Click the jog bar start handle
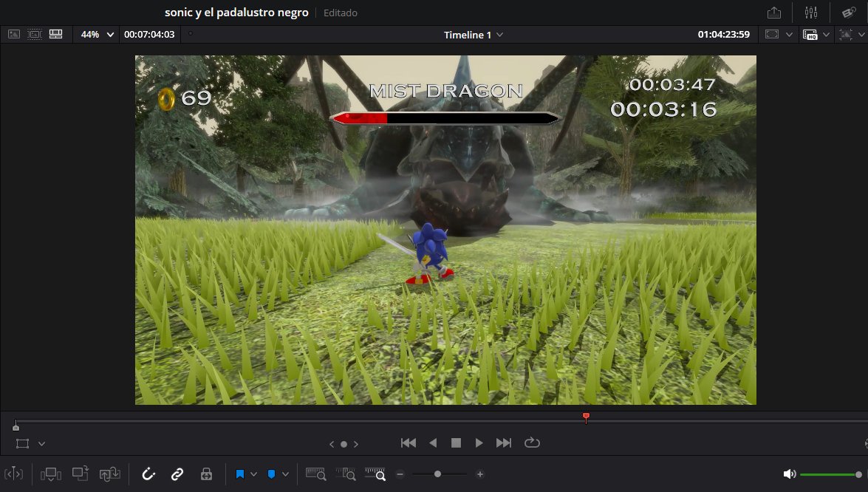868x492 pixels. [16, 426]
